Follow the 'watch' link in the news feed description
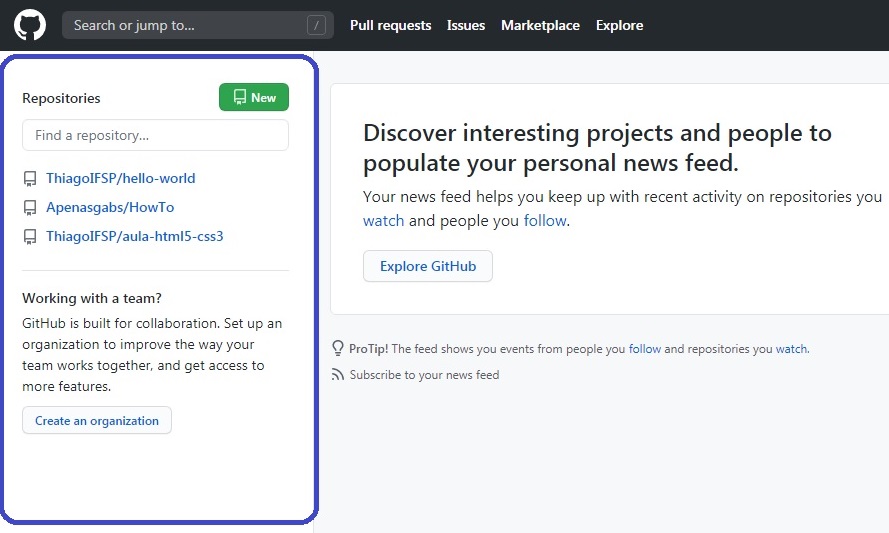The image size is (889, 533). pos(384,221)
